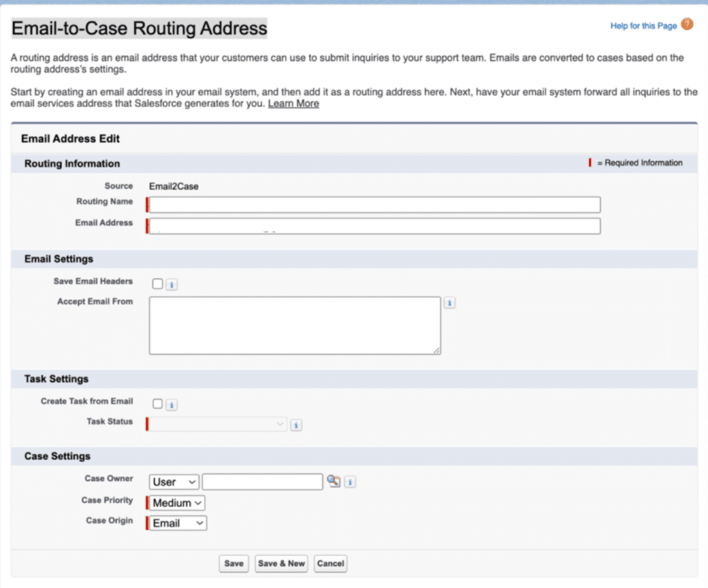Click info icon next to Create Task checkbox
The height and width of the screenshot is (588, 708).
(172, 405)
